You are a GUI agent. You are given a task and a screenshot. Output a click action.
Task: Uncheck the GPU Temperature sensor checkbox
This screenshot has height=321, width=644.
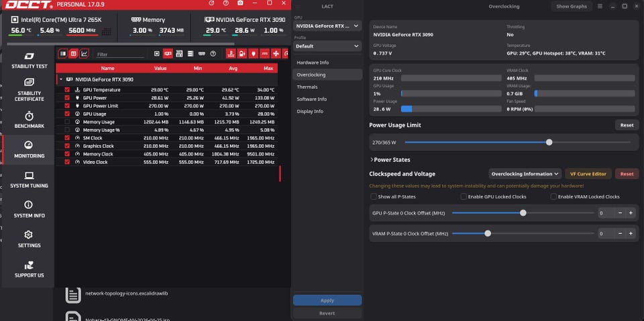click(67, 90)
